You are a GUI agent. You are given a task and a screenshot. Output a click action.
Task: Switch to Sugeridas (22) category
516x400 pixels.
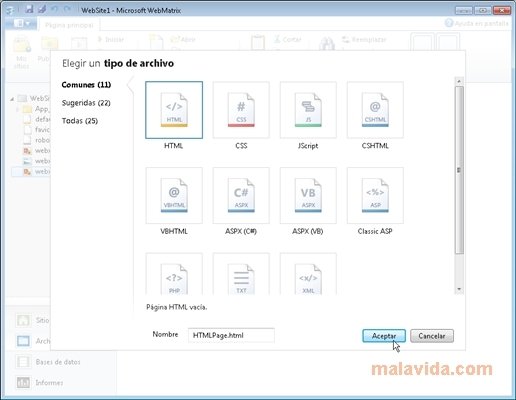[86, 103]
